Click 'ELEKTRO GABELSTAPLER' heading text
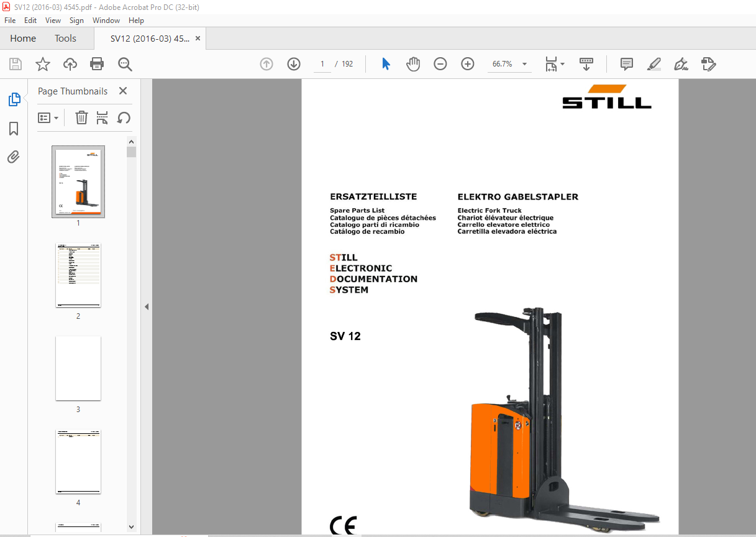This screenshot has width=756, height=537. [x=518, y=196]
